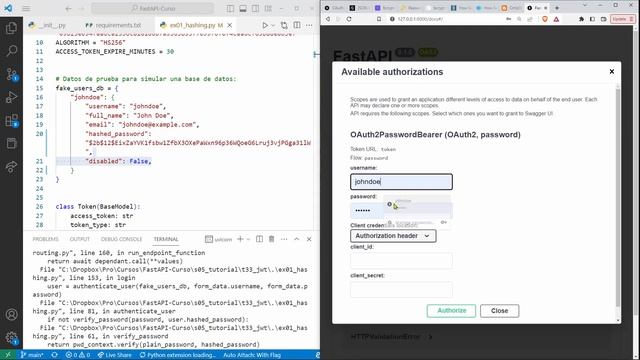Open changes compare icon in editor toolbar
Screen dimensions: 640x360
284,25
